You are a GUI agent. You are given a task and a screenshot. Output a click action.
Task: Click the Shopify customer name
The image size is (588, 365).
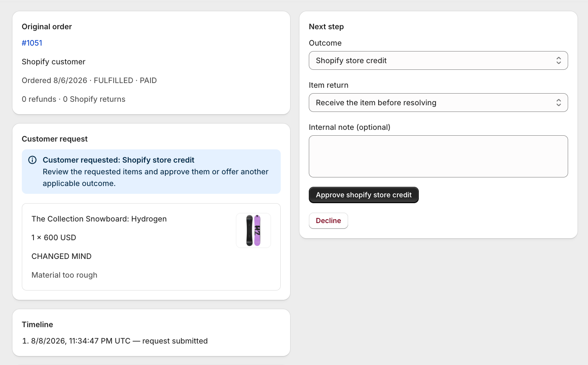point(53,62)
